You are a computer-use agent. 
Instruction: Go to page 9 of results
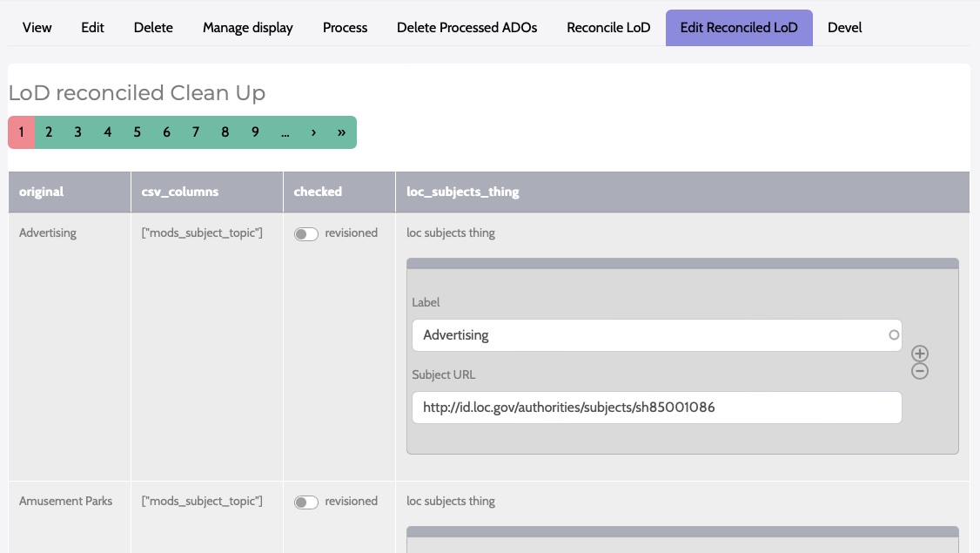coord(255,132)
